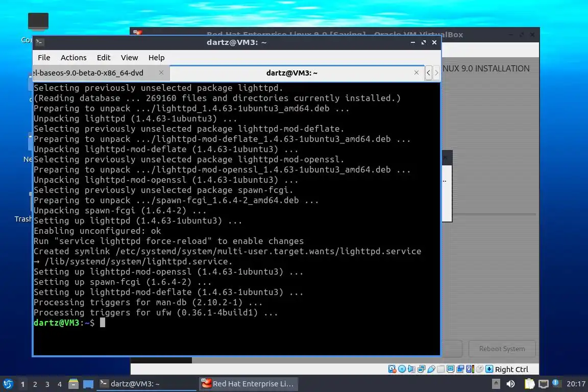Click the terminal icon in the title bar

40,42
